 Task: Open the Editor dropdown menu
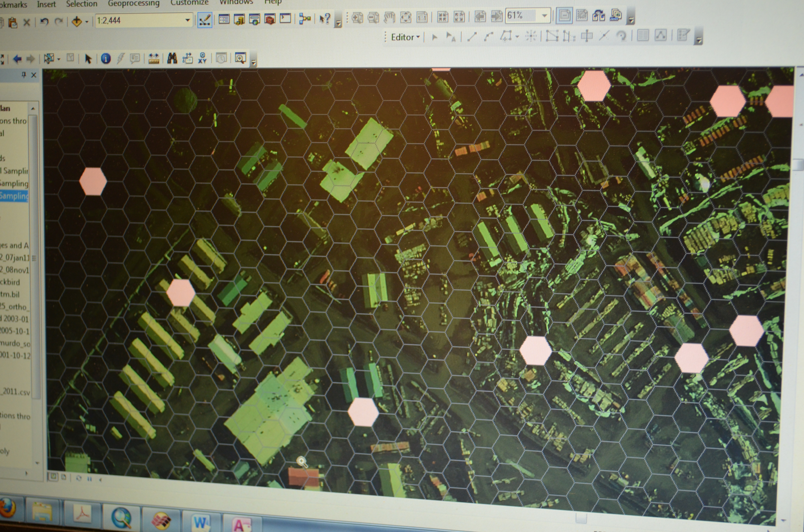click(x=405, y=37)
